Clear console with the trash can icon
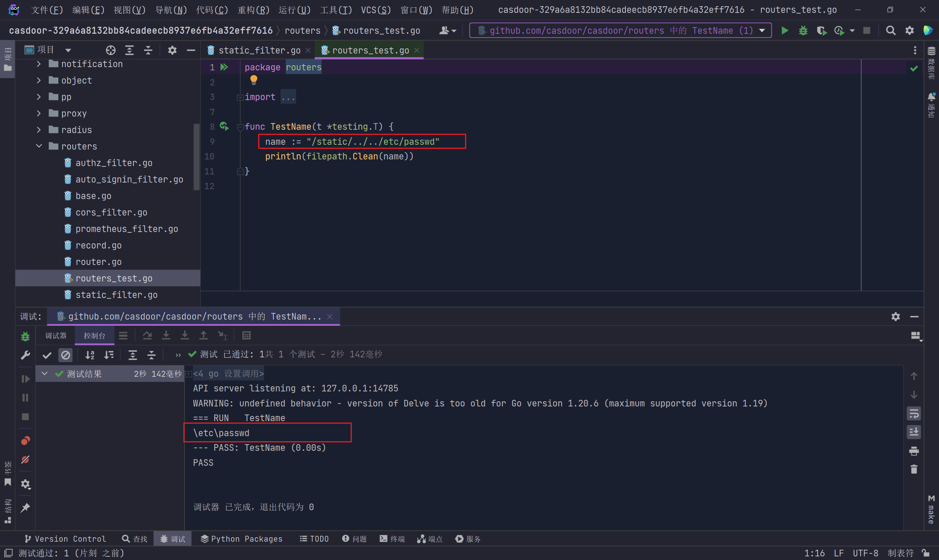 click(914, 469)
